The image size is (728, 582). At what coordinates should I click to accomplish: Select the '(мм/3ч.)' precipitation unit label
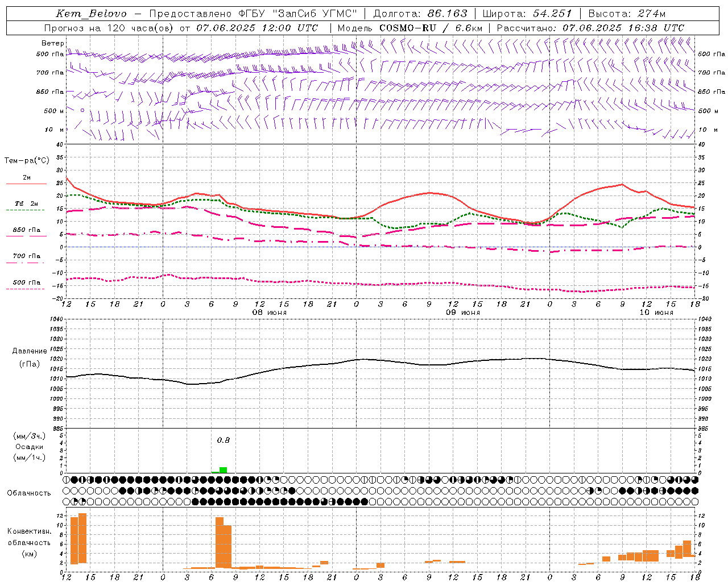pos(30,436)
